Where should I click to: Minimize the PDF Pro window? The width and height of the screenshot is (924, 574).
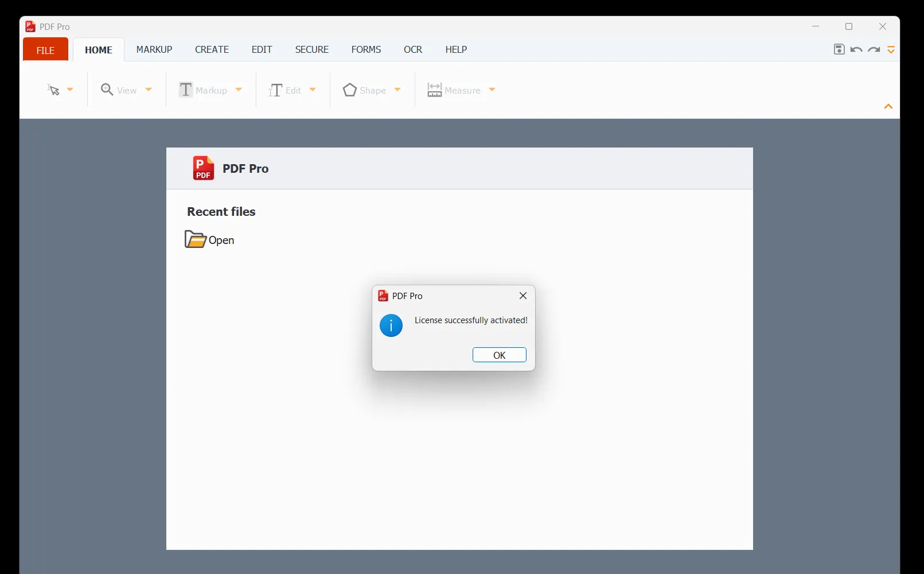(816, 26)
